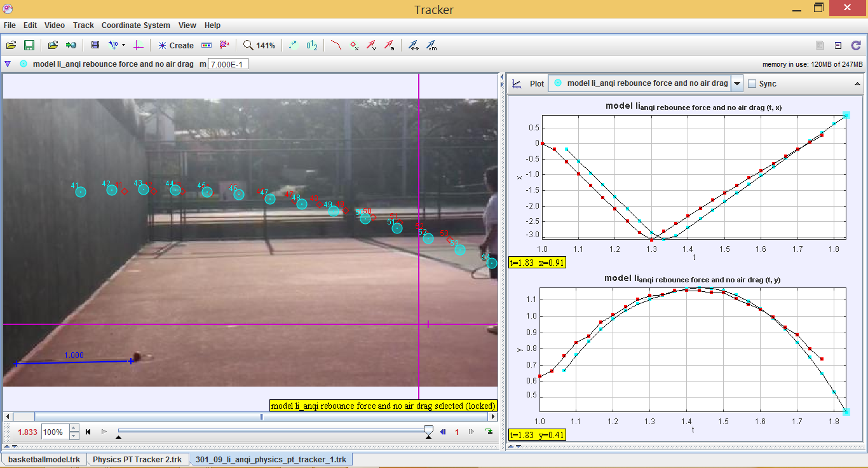This screenshot has width=868, height=468.
Task: Expand the track menu using the blue triangle
Action: click(7, 64)
